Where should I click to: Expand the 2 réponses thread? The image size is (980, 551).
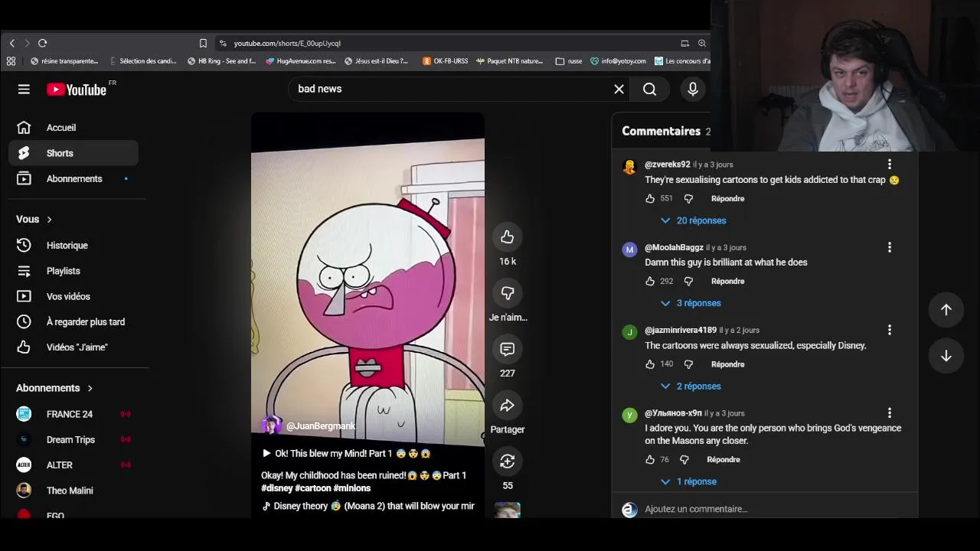tap(691, 386)
